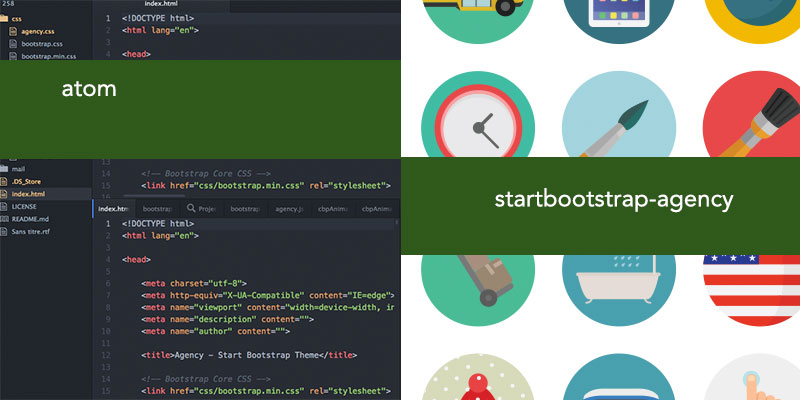Click line number 6 in gutter
The image size is (800, 400).
point(108,283)
